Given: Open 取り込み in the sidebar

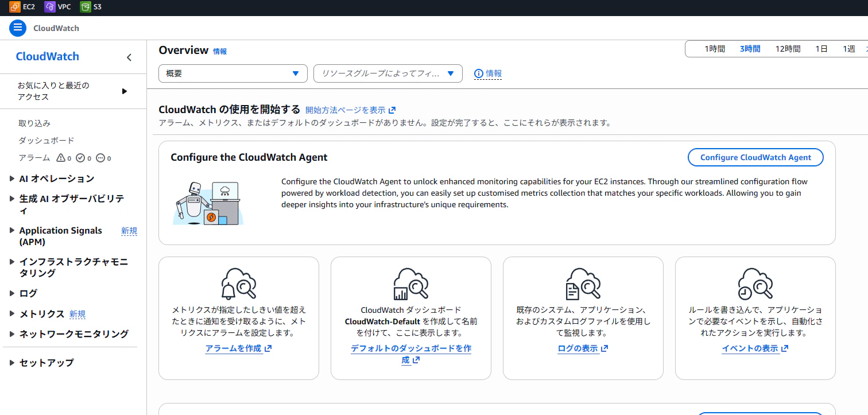Looking at the screenshot, I should [x=34, y=123].
